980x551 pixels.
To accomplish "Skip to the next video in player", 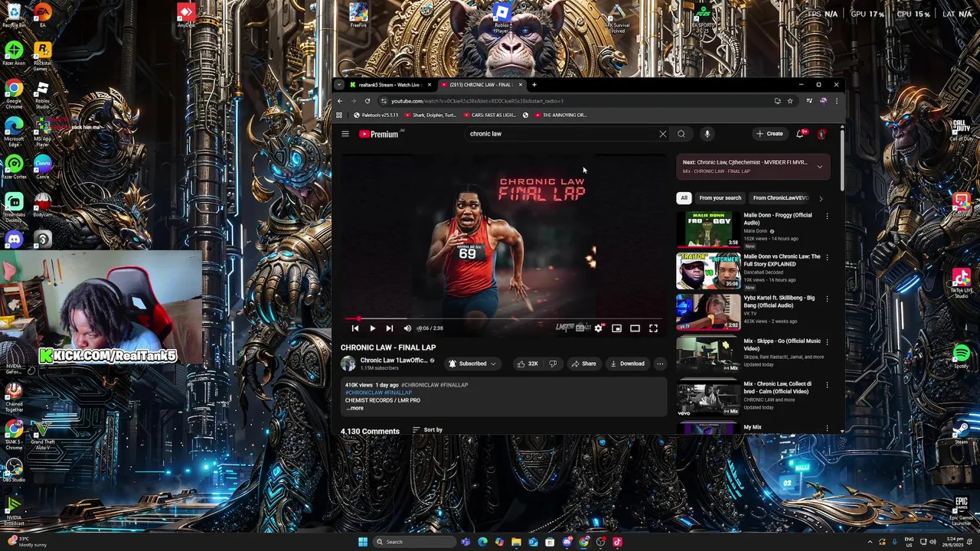I will coord(389,328).
